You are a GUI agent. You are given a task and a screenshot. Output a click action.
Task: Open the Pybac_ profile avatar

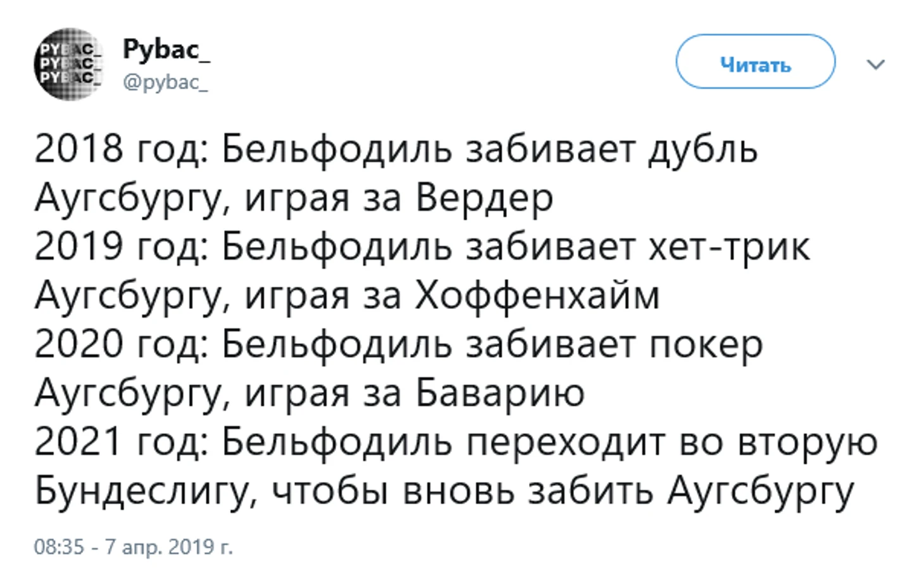click(69, 64)
